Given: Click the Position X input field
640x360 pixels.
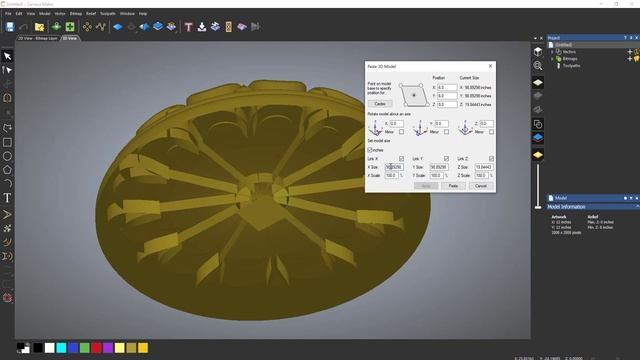Looking at the screenshot, I should (447, 87).
